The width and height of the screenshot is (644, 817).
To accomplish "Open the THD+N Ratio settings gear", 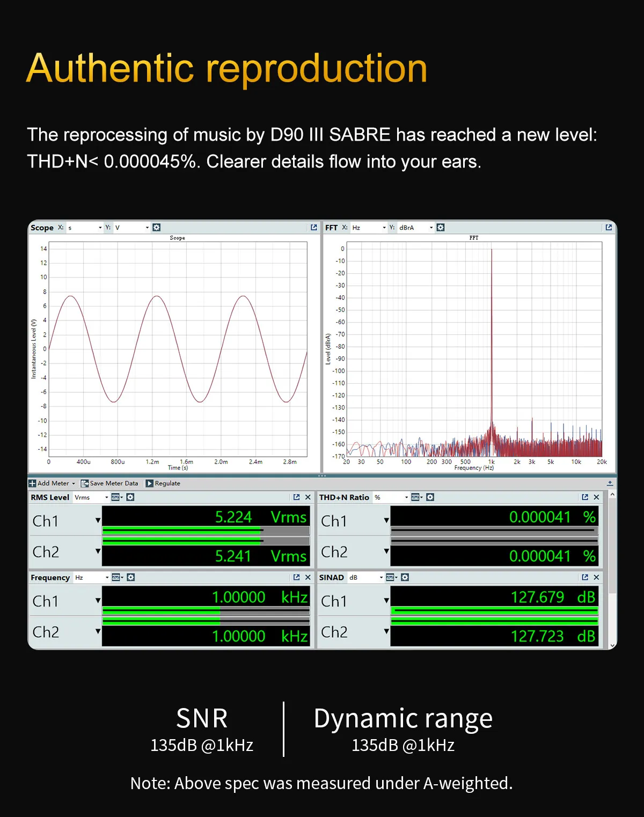I will [431, 497].
